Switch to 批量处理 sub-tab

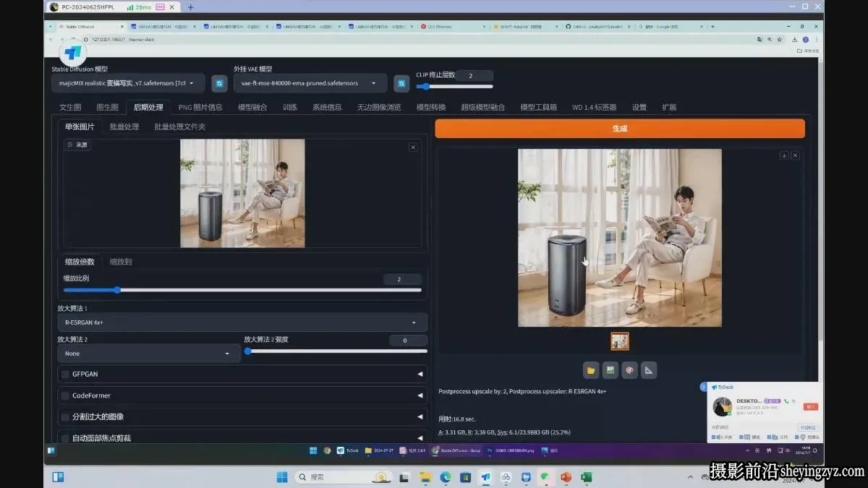pos(124,127)
